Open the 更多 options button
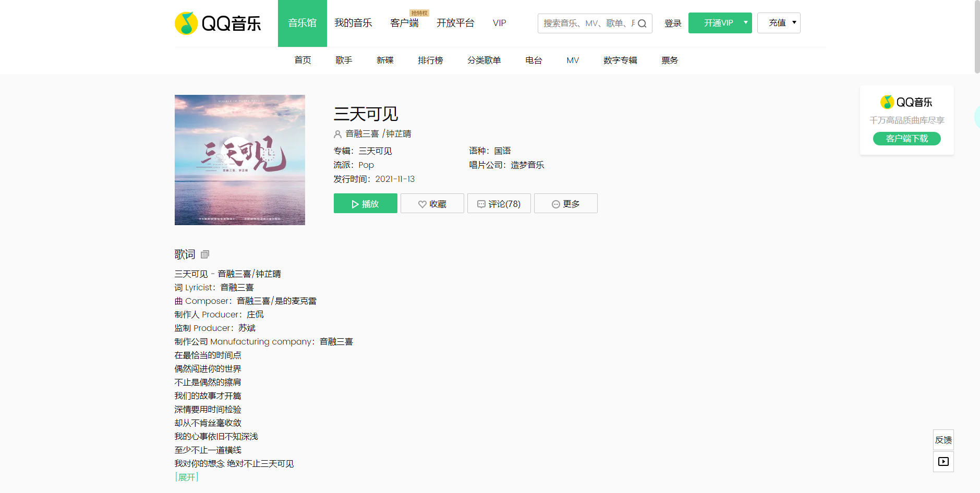Image resolution: width=980 pixels, height=493 pixels. coord(565,204)
